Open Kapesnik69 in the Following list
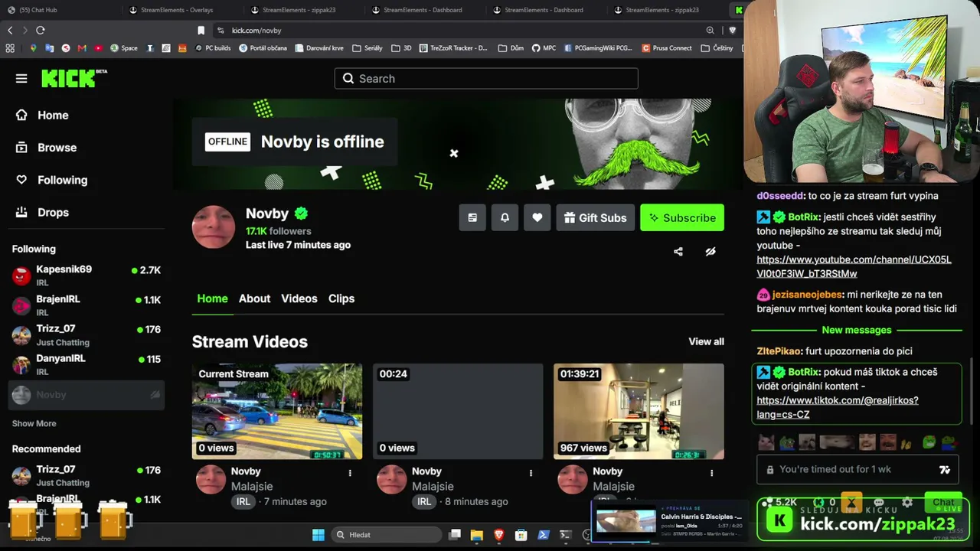980x551 pixels. click(x=87, y=275)
